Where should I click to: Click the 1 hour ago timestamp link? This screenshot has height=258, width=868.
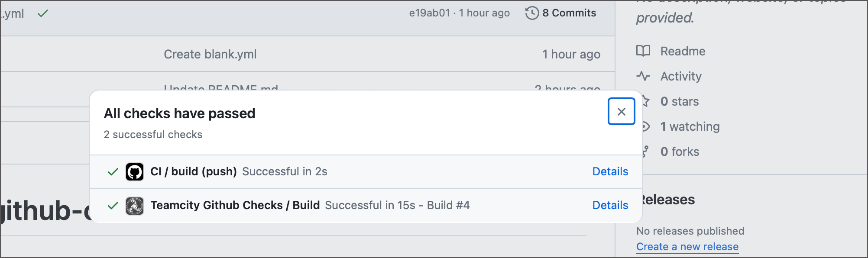click(484, 13)
